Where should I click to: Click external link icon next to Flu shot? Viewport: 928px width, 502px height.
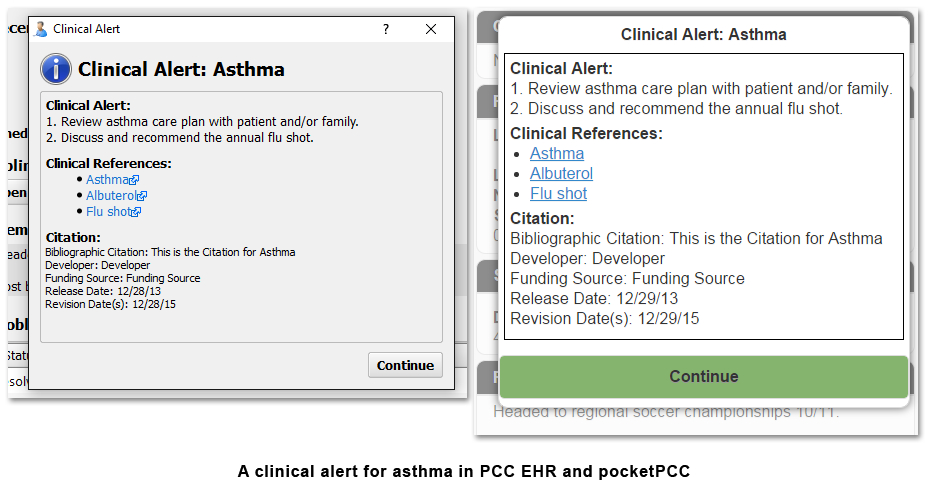(x=136, y=212)
